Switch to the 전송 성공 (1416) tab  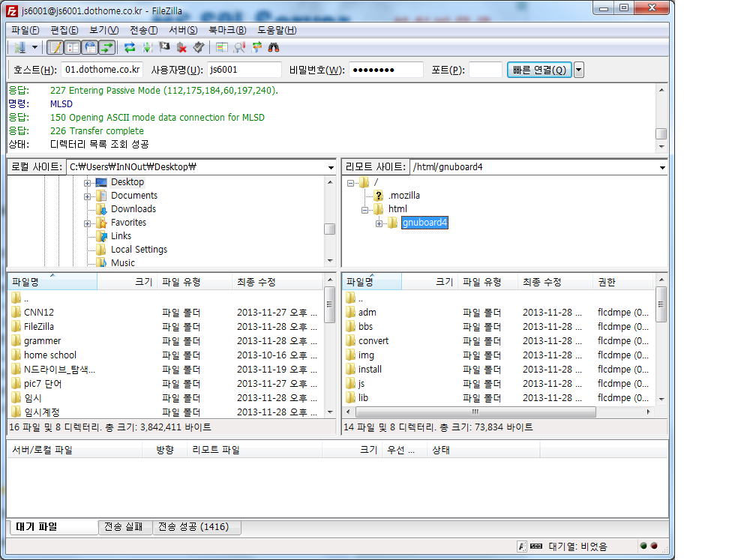click(x=198, y=527)
